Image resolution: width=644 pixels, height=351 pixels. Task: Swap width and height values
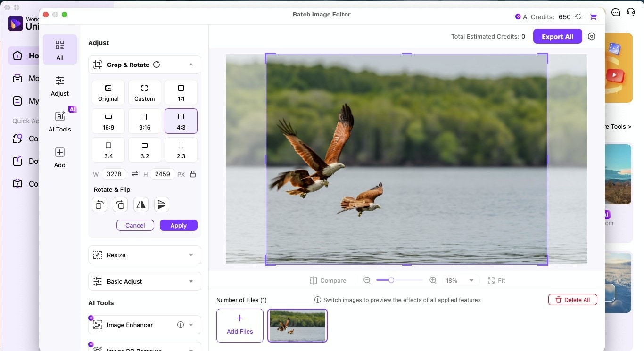point(135,174)
